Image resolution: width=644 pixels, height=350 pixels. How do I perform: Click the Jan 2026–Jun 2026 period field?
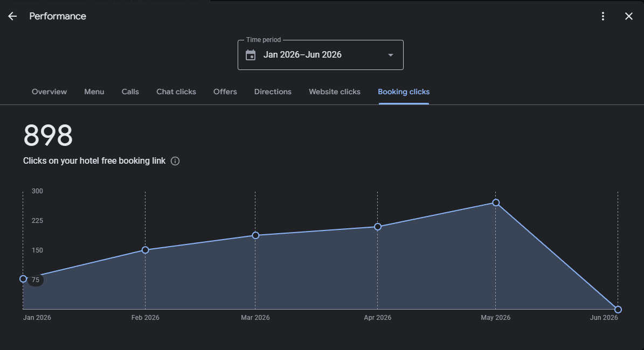pyautogui.click(x=320, y=55)
